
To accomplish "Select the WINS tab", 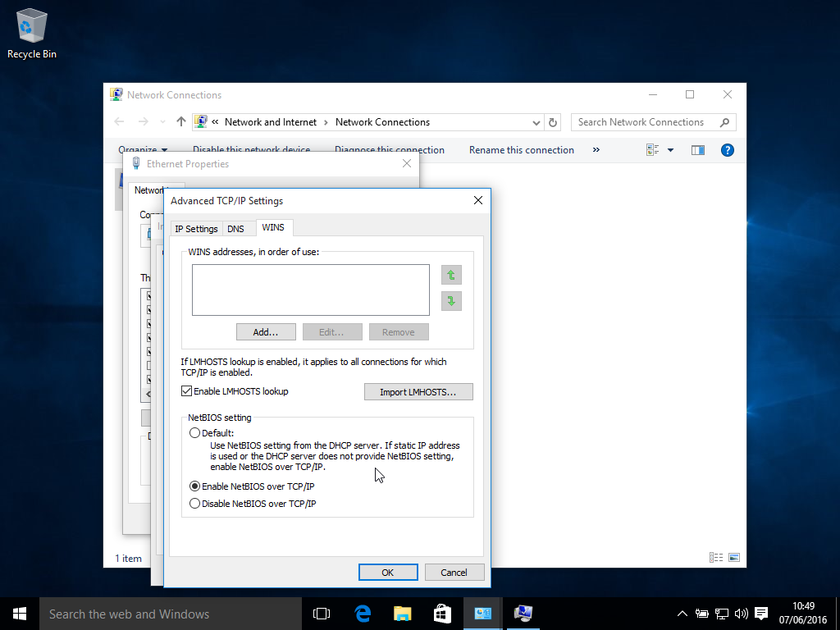I will click(273, 227).
